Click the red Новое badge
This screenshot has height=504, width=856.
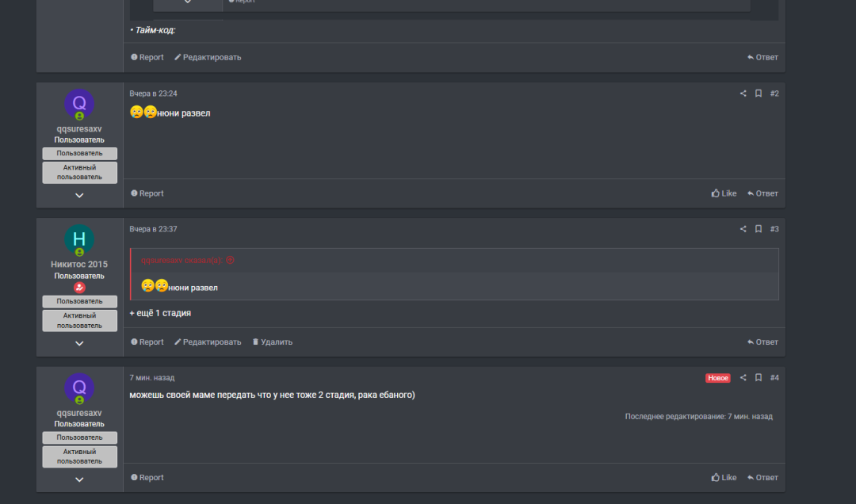[717, 378]
